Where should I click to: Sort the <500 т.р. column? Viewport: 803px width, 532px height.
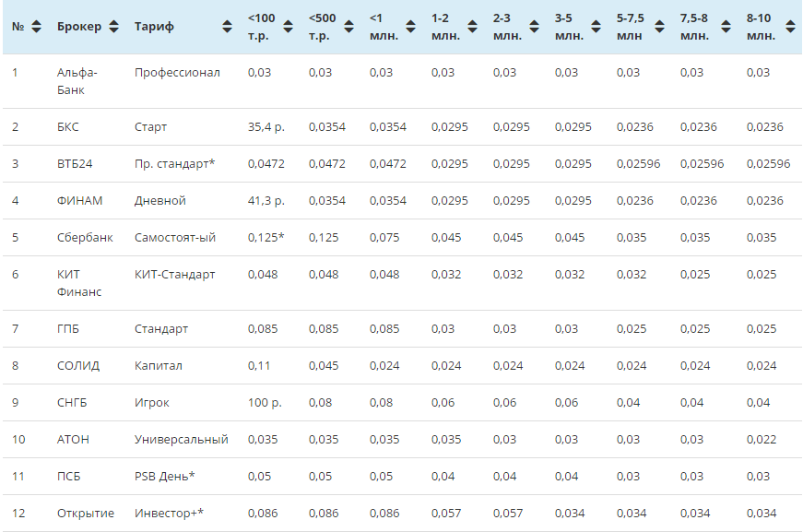point(348,27)
